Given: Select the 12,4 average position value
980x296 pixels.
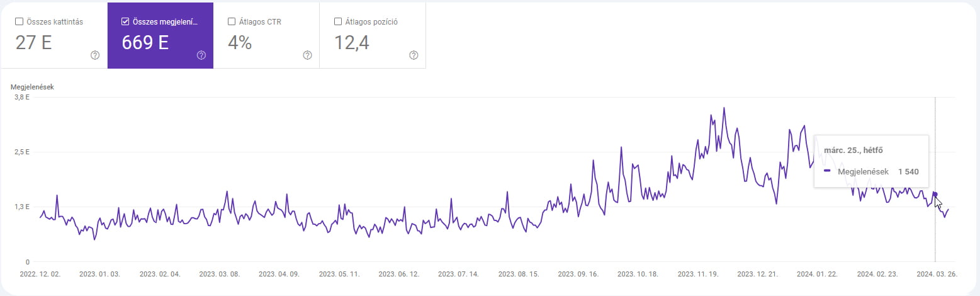Looking at the screenshot, I should [x=352, y=42].
